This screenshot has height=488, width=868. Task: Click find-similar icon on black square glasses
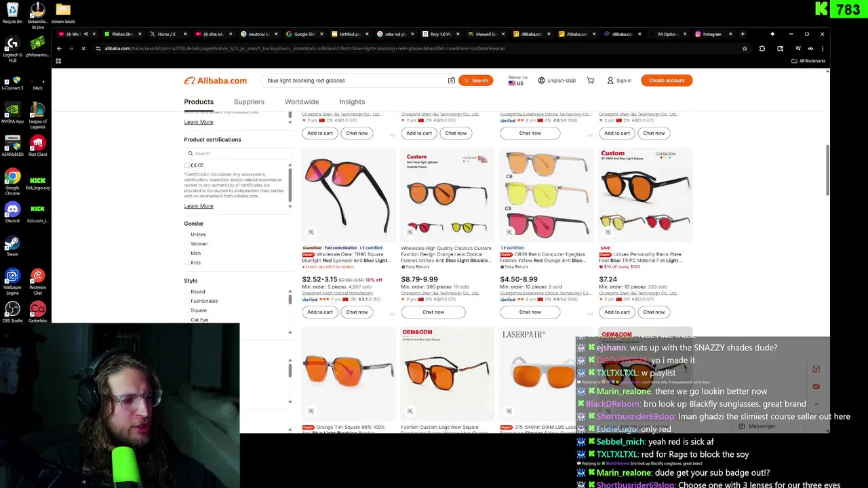pyautogui.click(x=311, y=232)
